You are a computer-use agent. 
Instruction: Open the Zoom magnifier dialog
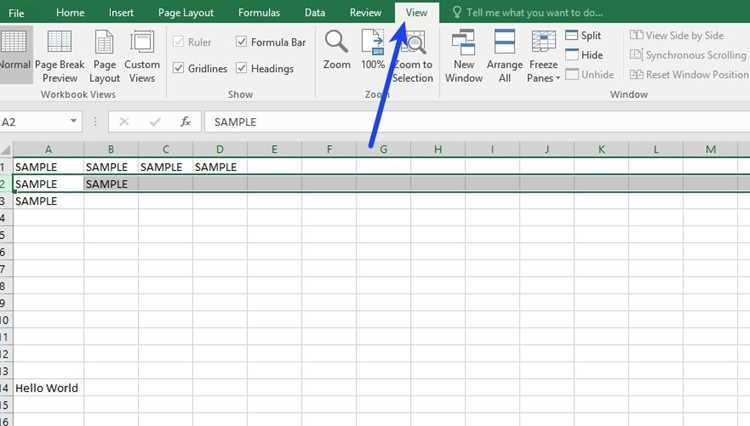click(336, 49)
